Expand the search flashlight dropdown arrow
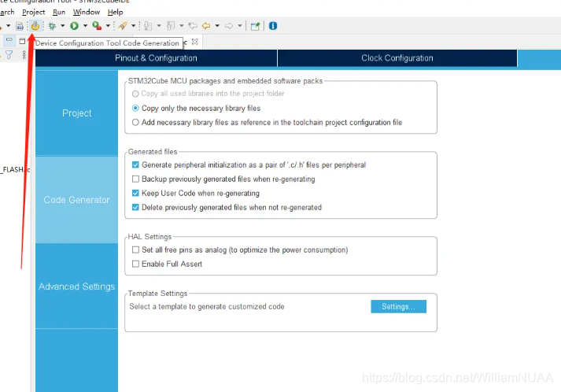This screenshot has height=392, width=561. 133,26
